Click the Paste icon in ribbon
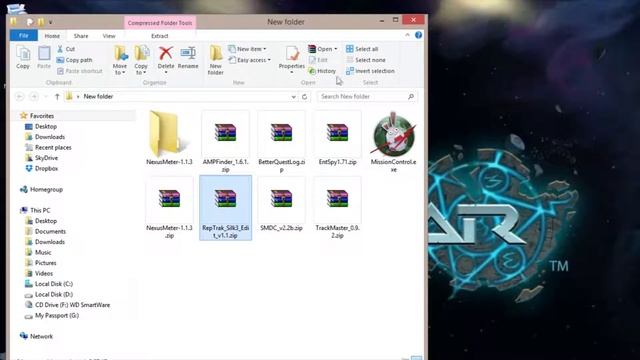The height and width of the screenshot is (360, 640). 44,57
